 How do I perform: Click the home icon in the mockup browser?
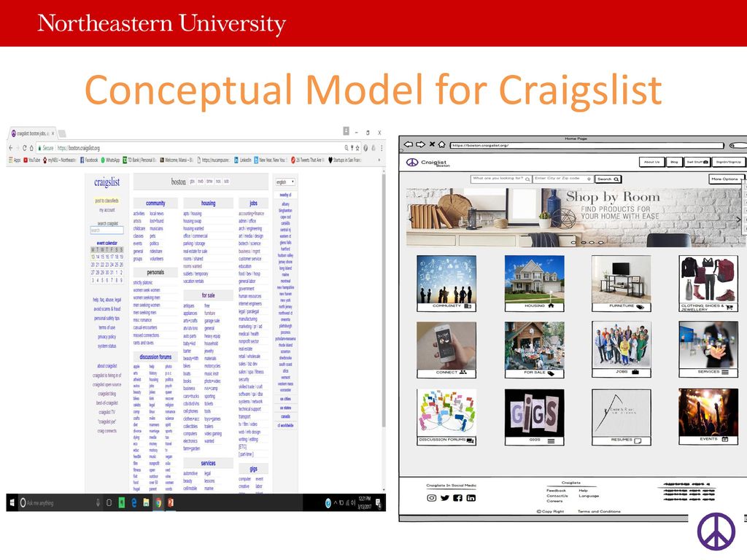tap(441, 144)
